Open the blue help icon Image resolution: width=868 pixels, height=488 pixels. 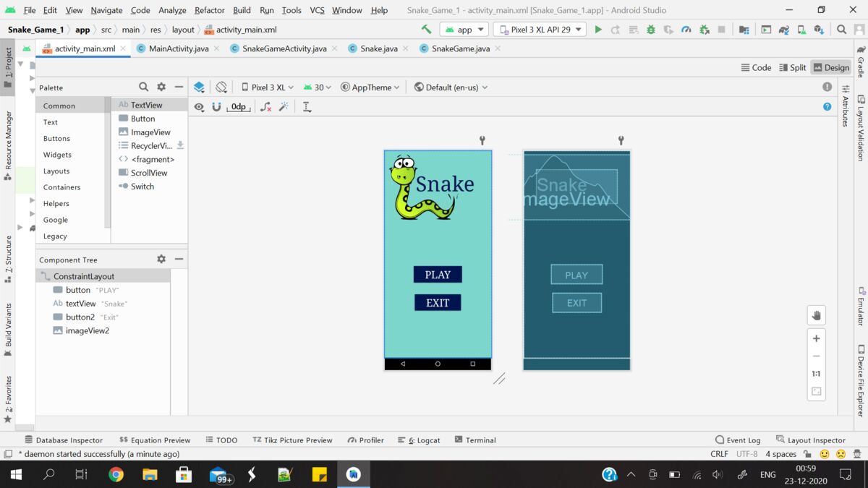pos(827,106)
